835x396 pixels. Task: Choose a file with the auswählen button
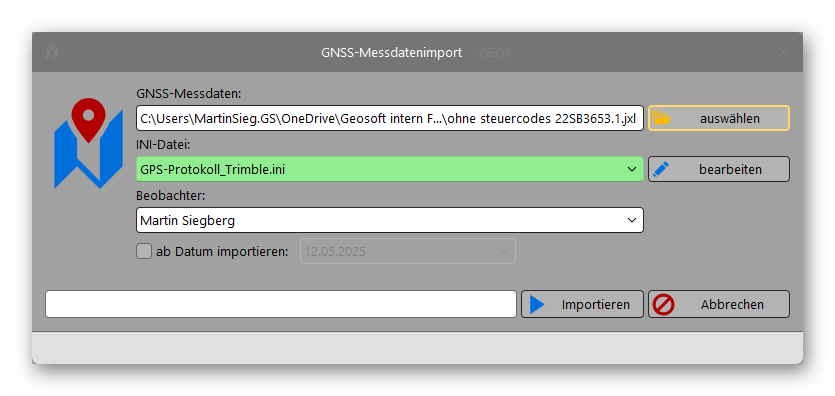[719, 118]
